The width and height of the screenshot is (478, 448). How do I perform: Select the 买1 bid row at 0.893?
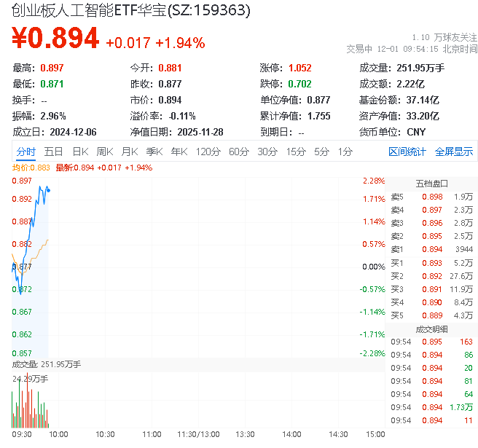coord(431,262)
